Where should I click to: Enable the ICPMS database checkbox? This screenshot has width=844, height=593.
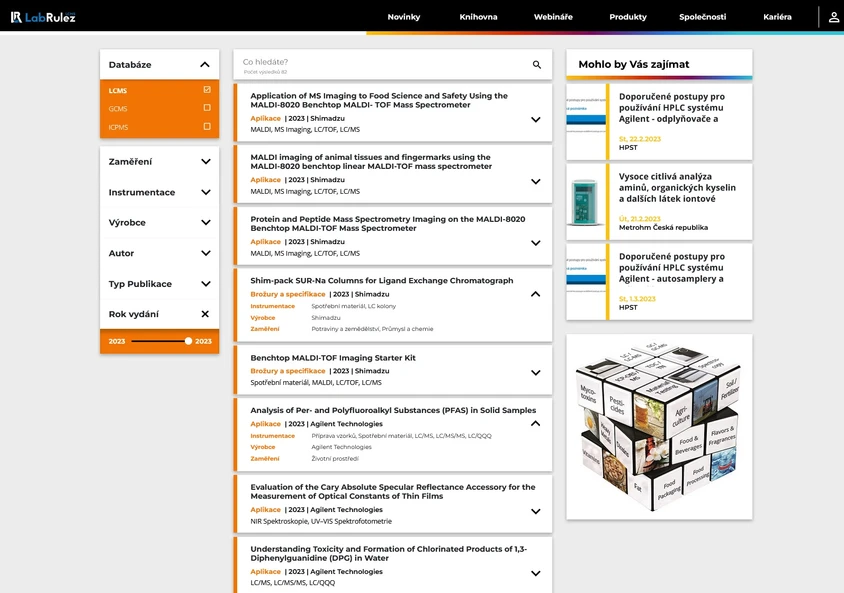[x=207, y=126]
